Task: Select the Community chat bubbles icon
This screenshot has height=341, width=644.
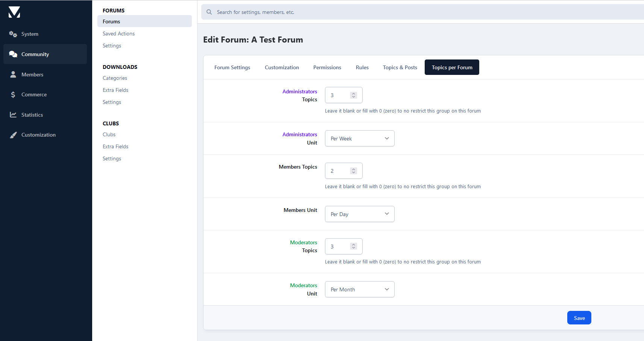Action: [13, 54]
